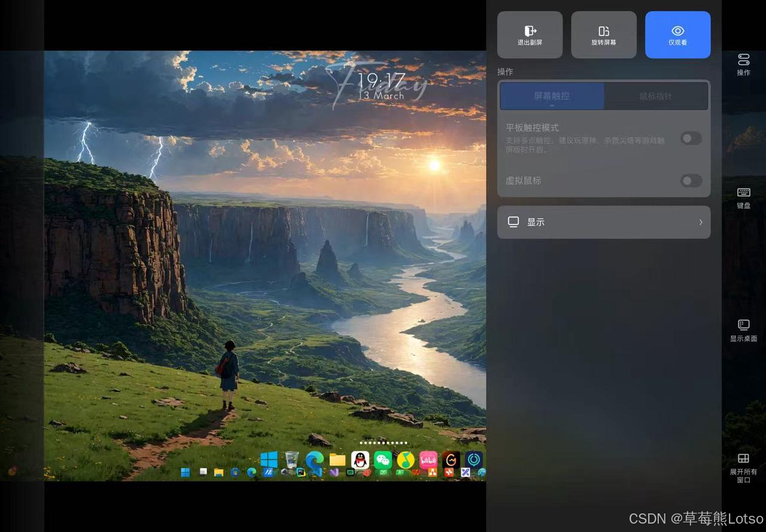This screenshot has width=766, height=532.
Task: Open Task View on the taskbar
Action: (x=203, y=472)
